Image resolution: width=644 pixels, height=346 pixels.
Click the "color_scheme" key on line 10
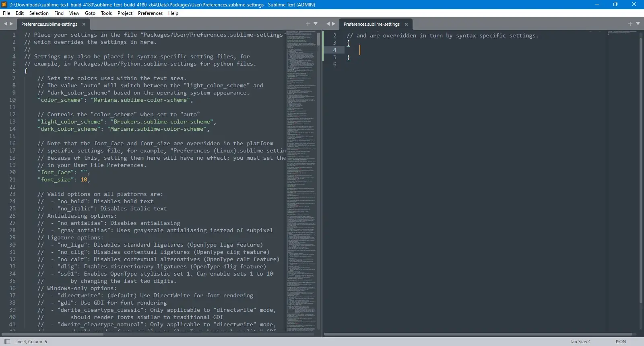(60, 100)
